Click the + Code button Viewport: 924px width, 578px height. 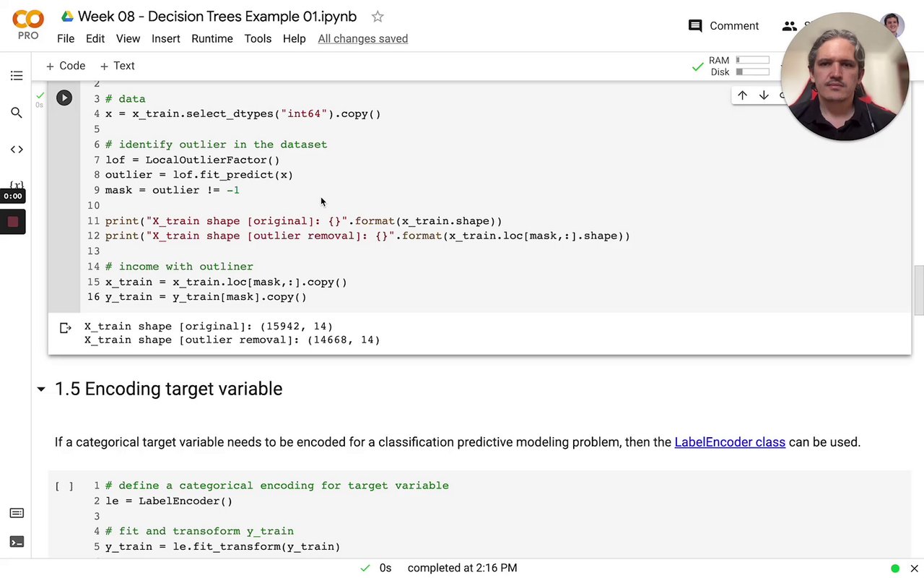(66, 66)
